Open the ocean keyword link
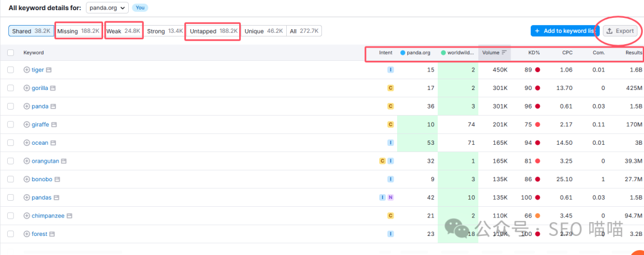Screen dimensions: 644x255 pos(39,143)
